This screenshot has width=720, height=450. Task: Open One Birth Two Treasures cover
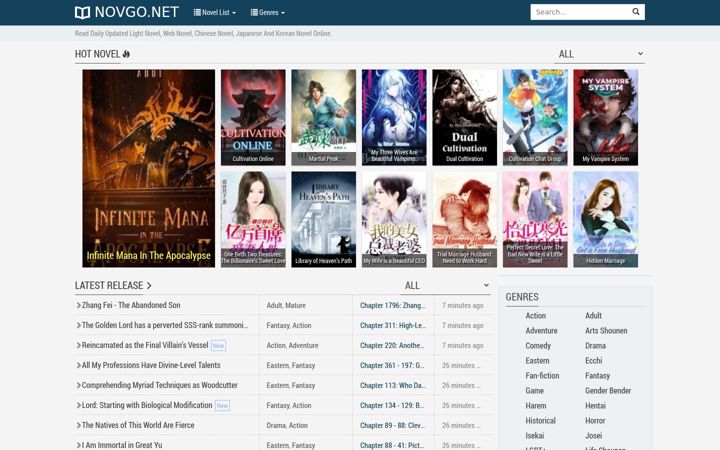point(253,219)
